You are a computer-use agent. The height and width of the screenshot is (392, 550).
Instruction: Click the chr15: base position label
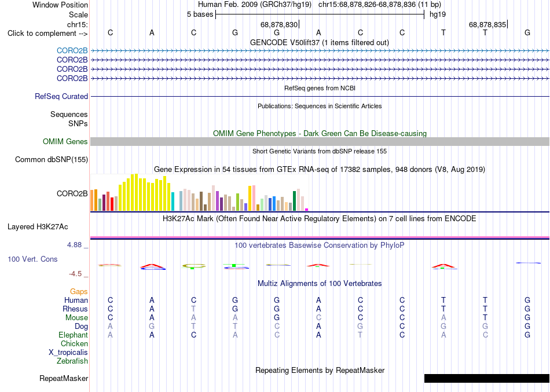(x=77, y=24)
